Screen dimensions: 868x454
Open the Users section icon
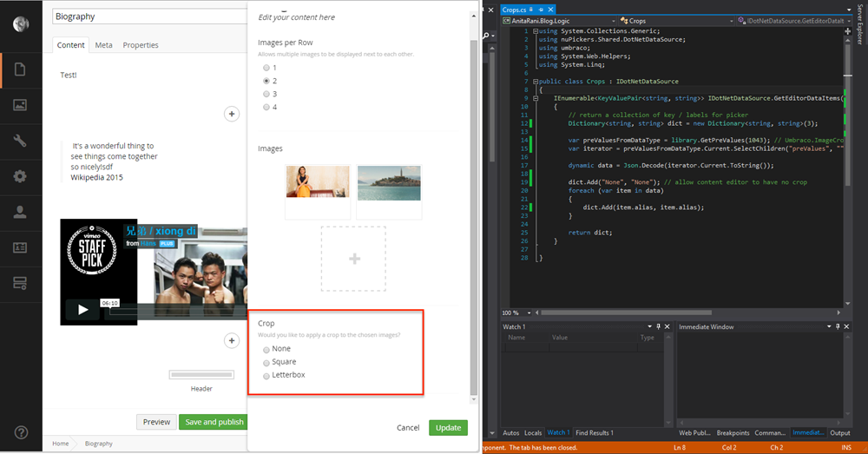[x=20, y=212]
